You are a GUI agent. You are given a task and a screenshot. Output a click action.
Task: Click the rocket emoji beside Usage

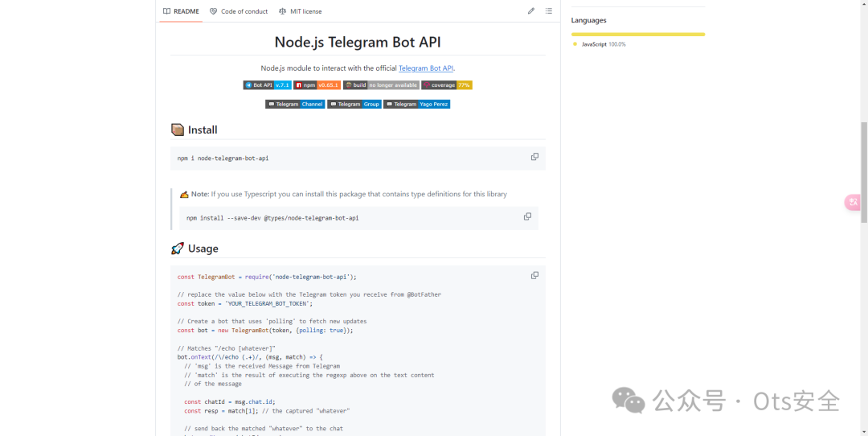tap(177, 249)
